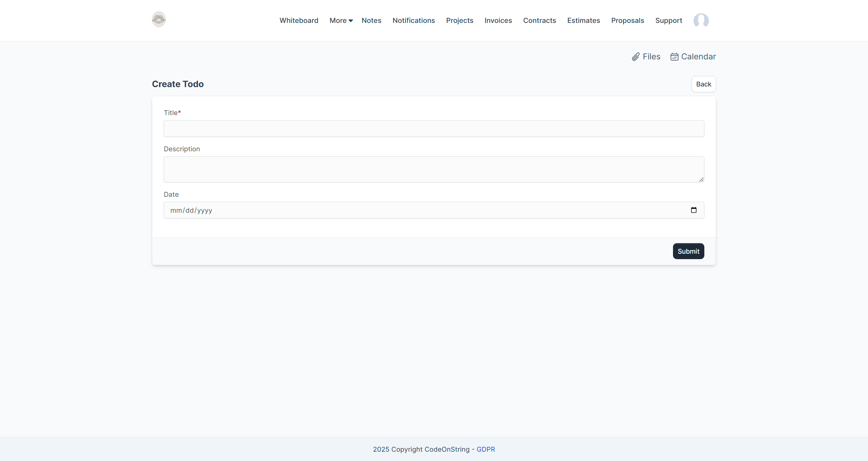Open the profile avatar menu
The width and height of the screenshot is (868, 461).
coord(701,20)
